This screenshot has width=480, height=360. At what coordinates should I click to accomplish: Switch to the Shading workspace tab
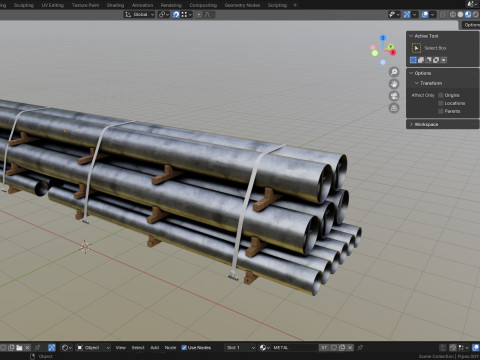tap(115, 5)
